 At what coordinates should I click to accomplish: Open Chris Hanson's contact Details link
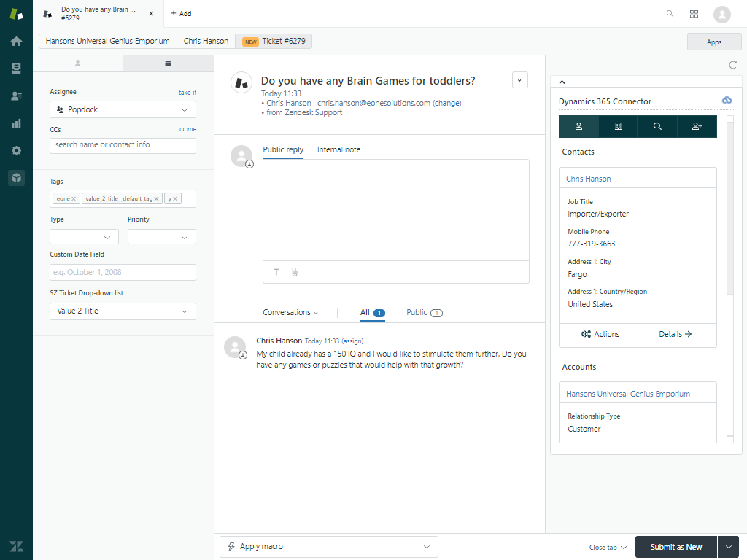(x=675, y=334)
